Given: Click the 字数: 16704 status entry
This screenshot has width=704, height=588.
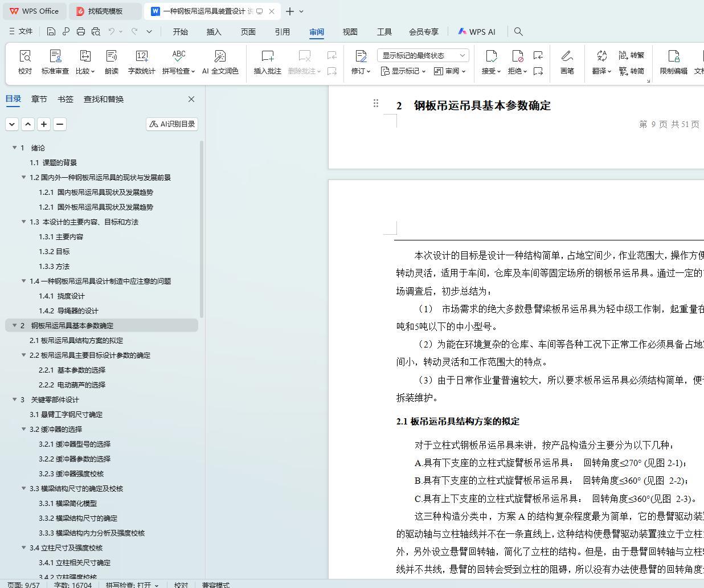Looking at the screenshot, I should (73, 585).
